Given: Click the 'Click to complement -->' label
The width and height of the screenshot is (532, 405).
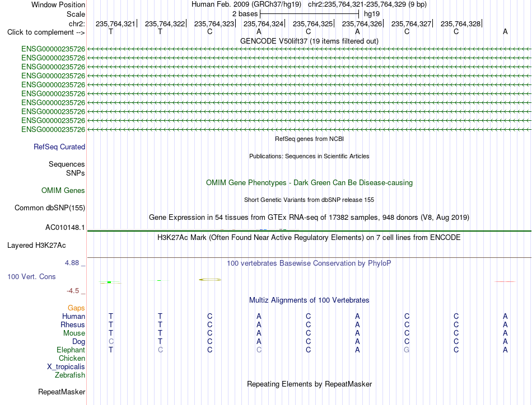Looking at the screenshot, I should tap(46, 32).
